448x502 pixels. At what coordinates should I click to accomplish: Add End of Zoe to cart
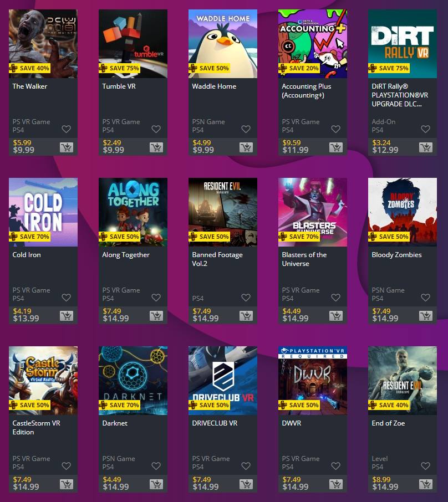426,484
